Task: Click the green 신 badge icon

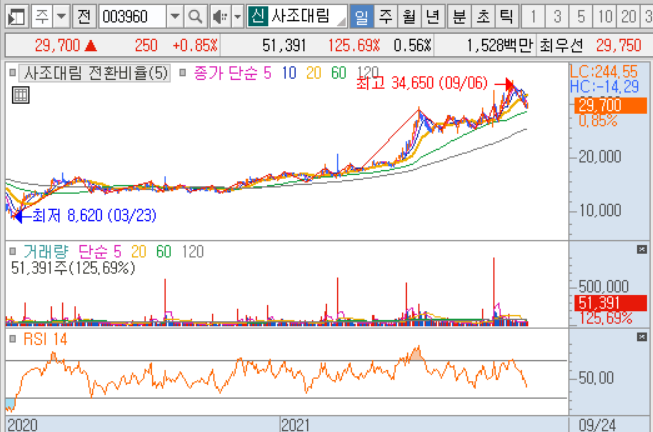Action: [x=258, y=16]
